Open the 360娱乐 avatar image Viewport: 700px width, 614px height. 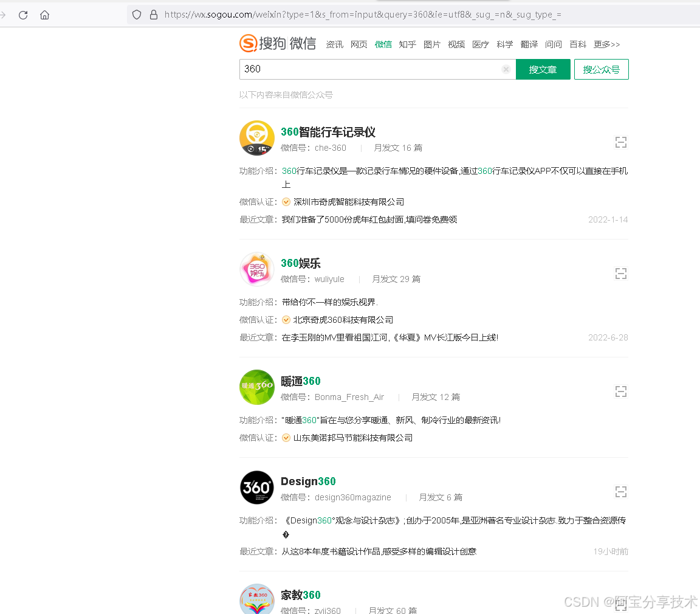coord(256,269)
